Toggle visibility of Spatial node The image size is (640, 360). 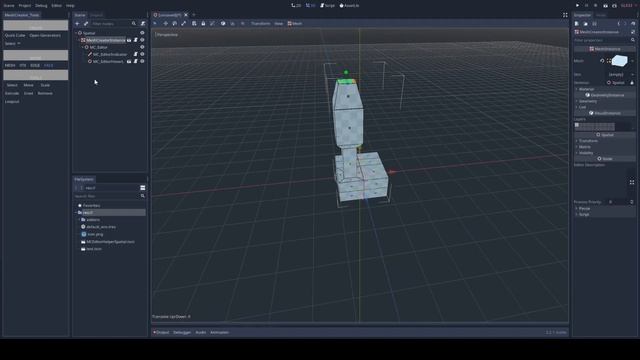pyautogui.click(x=142, y=33)
